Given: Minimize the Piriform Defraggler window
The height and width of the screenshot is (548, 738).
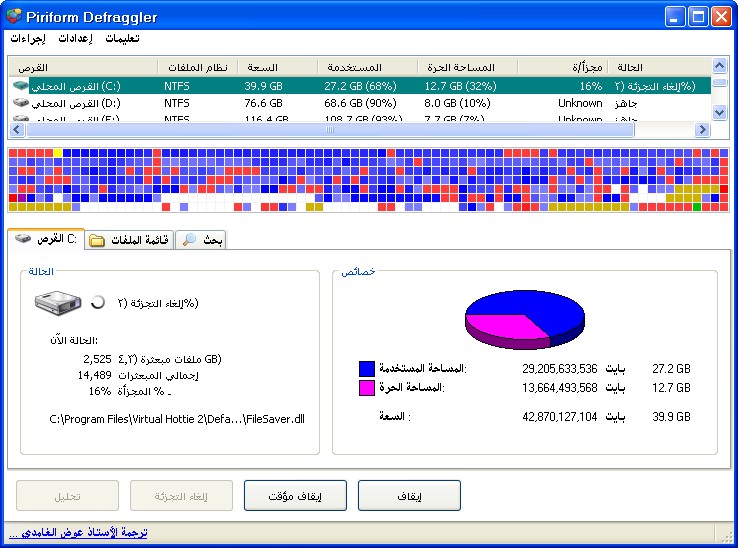Looking at the screenshot, I should point(675,16).
